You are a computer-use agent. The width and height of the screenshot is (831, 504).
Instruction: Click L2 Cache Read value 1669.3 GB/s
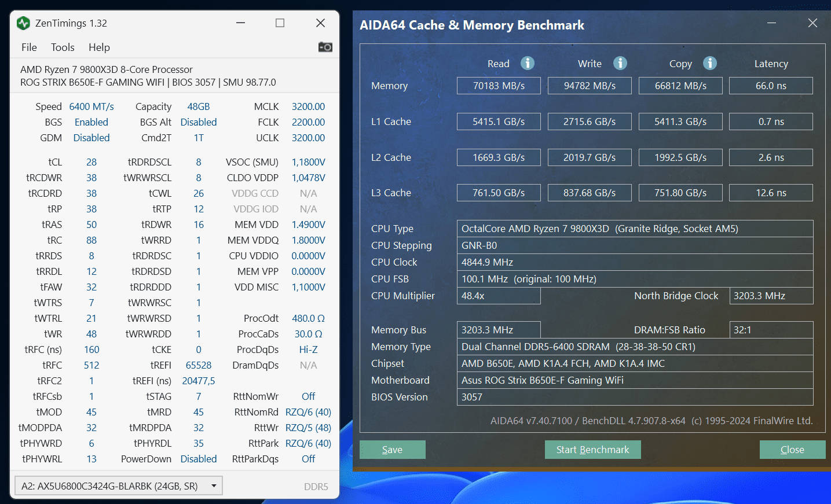pyautogui.click(x=499, y=157)
